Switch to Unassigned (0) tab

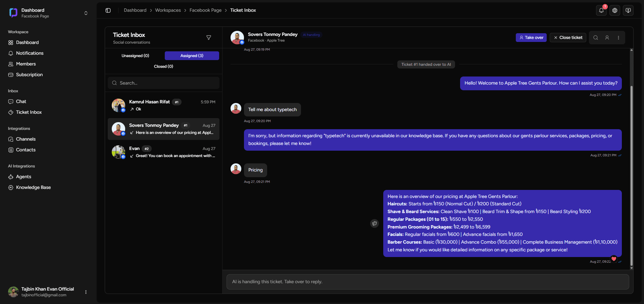coord(135,56)
